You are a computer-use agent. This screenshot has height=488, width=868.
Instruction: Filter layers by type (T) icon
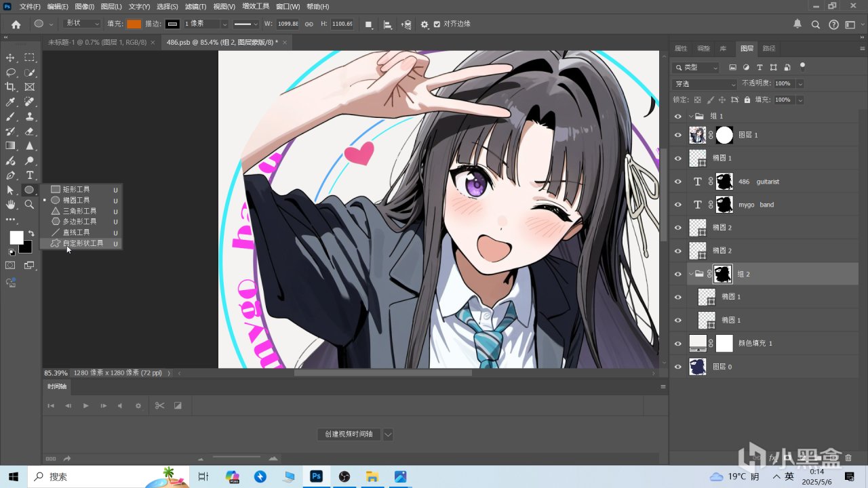(x=759, y=67)
